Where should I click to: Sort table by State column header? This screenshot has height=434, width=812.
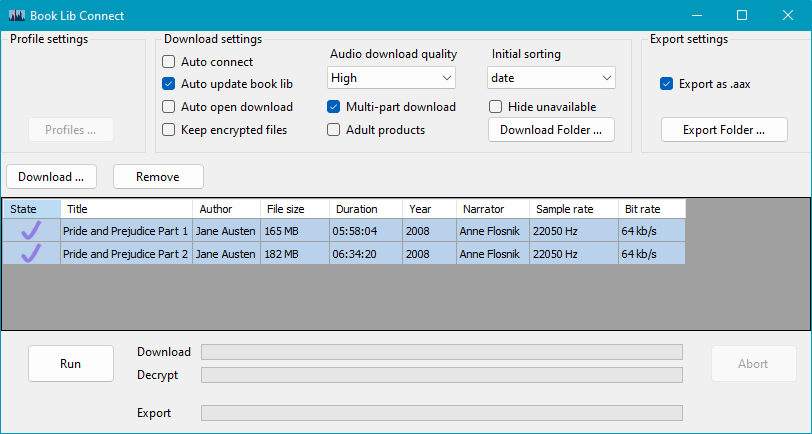32,209
